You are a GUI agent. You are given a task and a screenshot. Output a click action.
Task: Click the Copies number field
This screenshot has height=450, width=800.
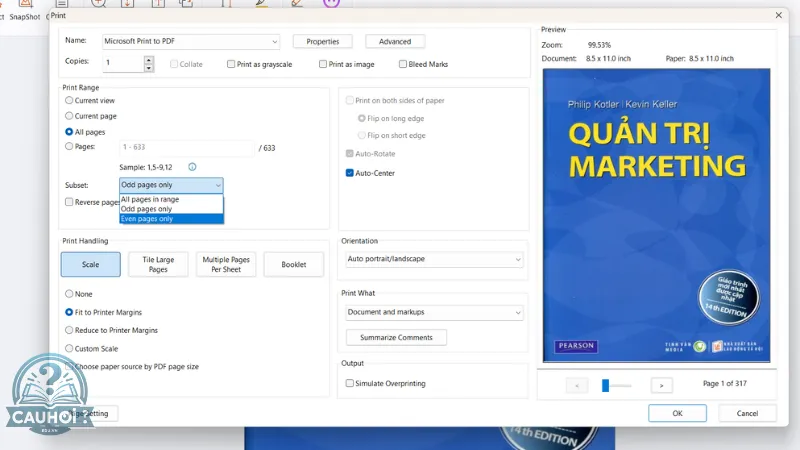[123, 63]
